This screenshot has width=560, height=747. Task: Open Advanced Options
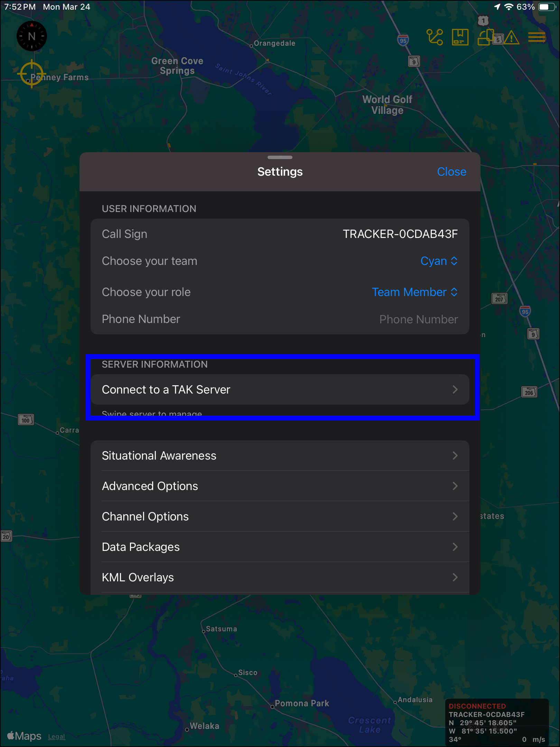280,486
